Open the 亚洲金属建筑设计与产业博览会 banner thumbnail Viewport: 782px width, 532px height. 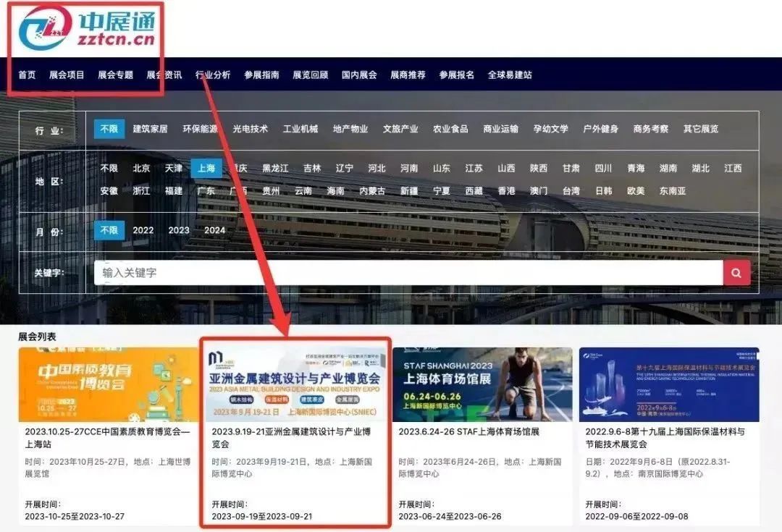click(x=295, y=384)
